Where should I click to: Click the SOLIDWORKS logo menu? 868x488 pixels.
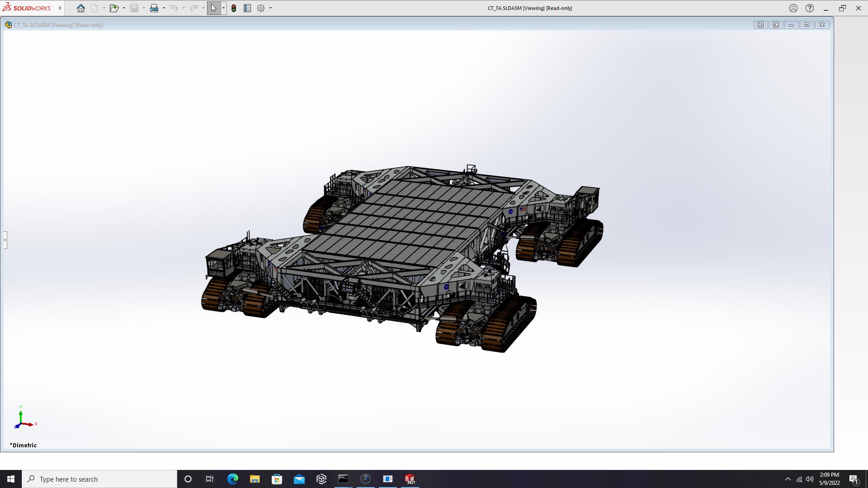[x=27, y=8]
